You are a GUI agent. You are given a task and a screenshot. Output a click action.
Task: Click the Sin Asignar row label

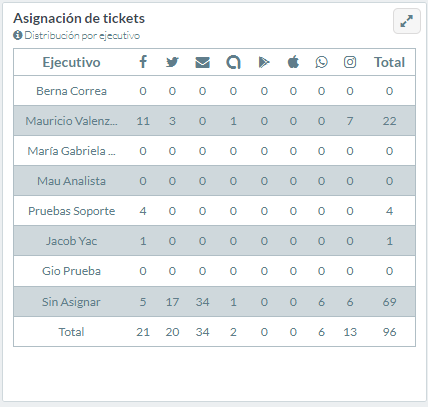coord(71,302)
